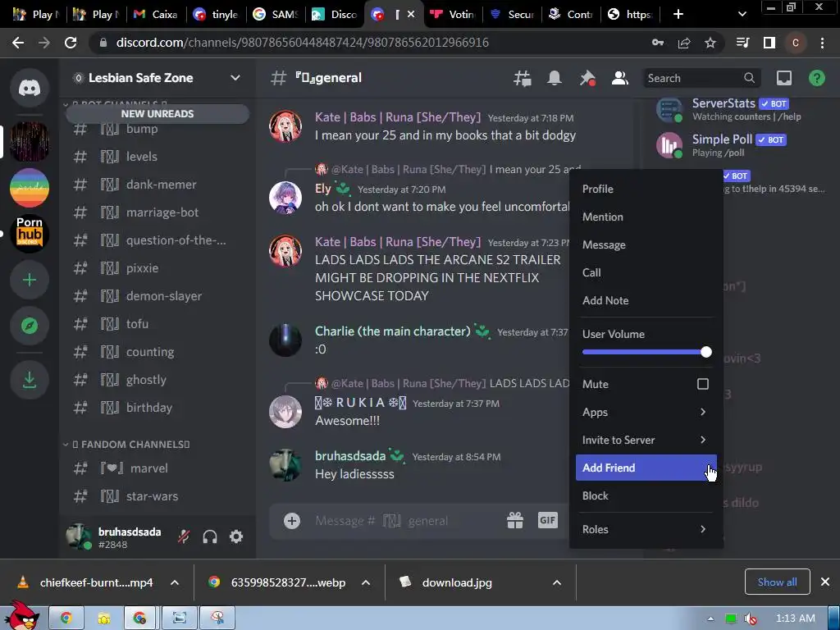Click Add Friend in context menu
This screenshot has width=840, height=630.
click(x=646, y=468)
